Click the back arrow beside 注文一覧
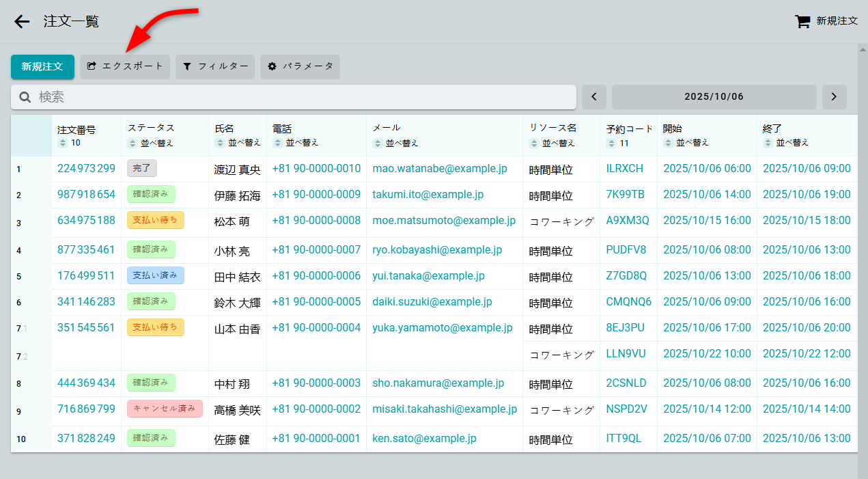Image resolution: width=868 pixels, height=479 pixels. tap(22, 21)
